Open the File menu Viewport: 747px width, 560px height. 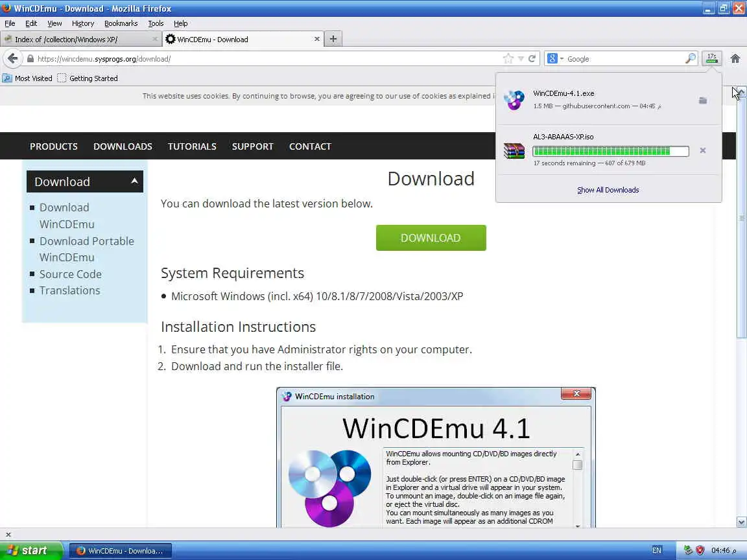[10, 23]
